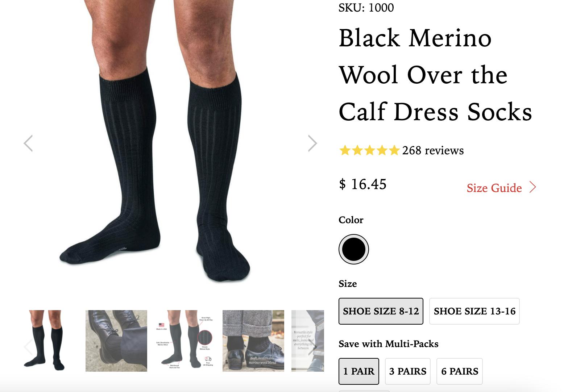Open the 268 reviews link
The height and width of the screenshot is (392, 572).
(433, 150)
